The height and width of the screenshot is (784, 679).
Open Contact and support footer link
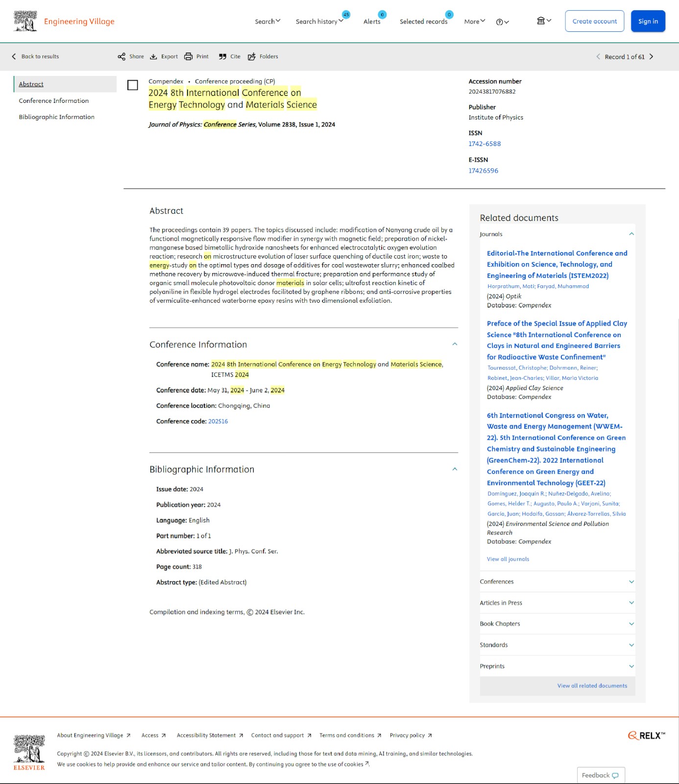[281, 735]
